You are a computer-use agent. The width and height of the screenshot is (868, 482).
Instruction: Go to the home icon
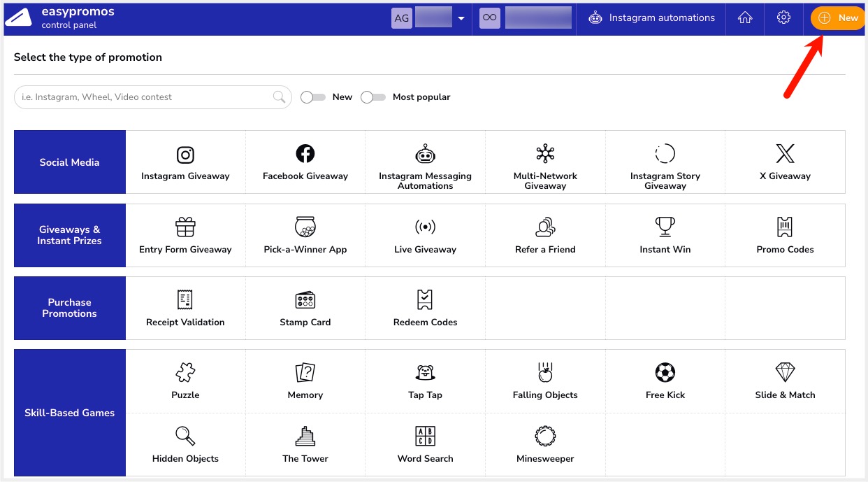pos(745,18)
